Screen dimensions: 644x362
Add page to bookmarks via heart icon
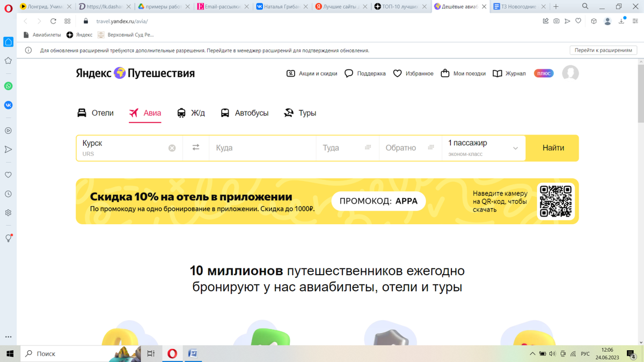(578, 21)
